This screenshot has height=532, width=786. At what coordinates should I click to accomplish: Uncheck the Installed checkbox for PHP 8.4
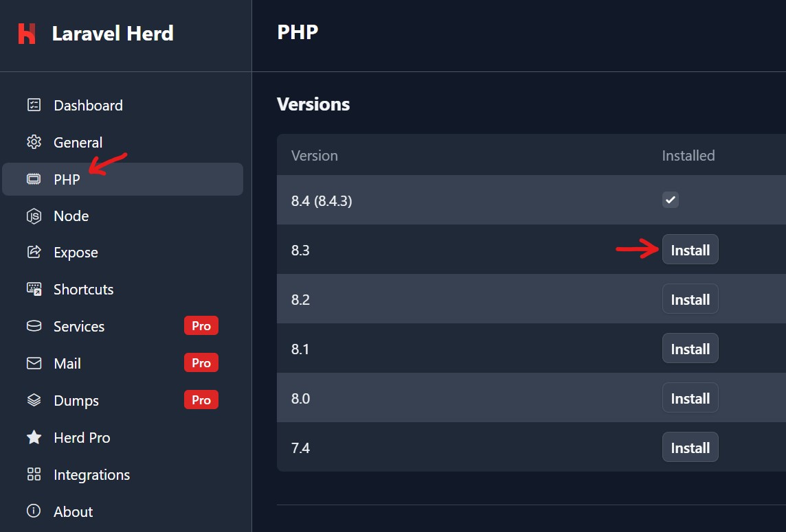[670, 200]
